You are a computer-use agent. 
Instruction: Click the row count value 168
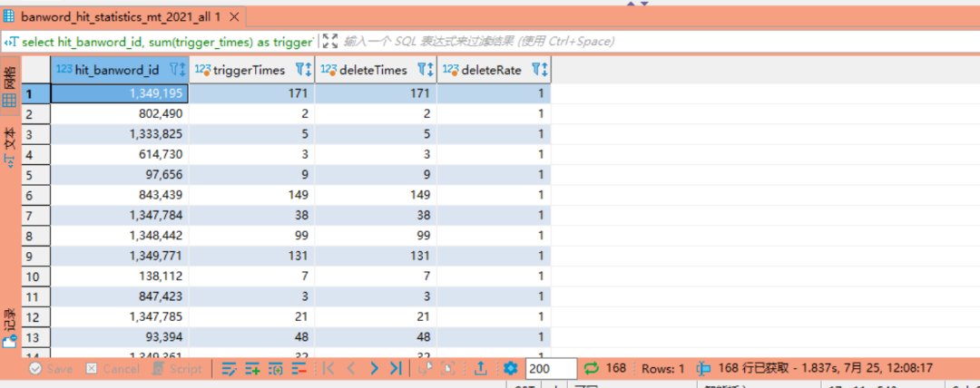[x=616, y=369]
